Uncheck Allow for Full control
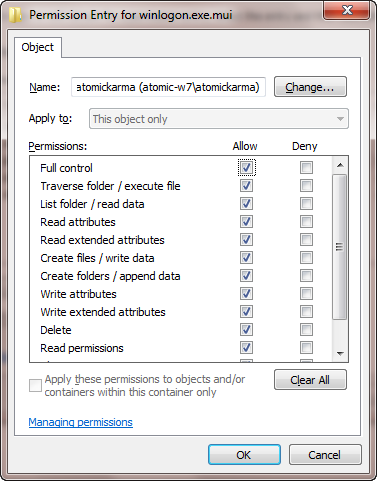The image size is (377, 481). [246, 167]
